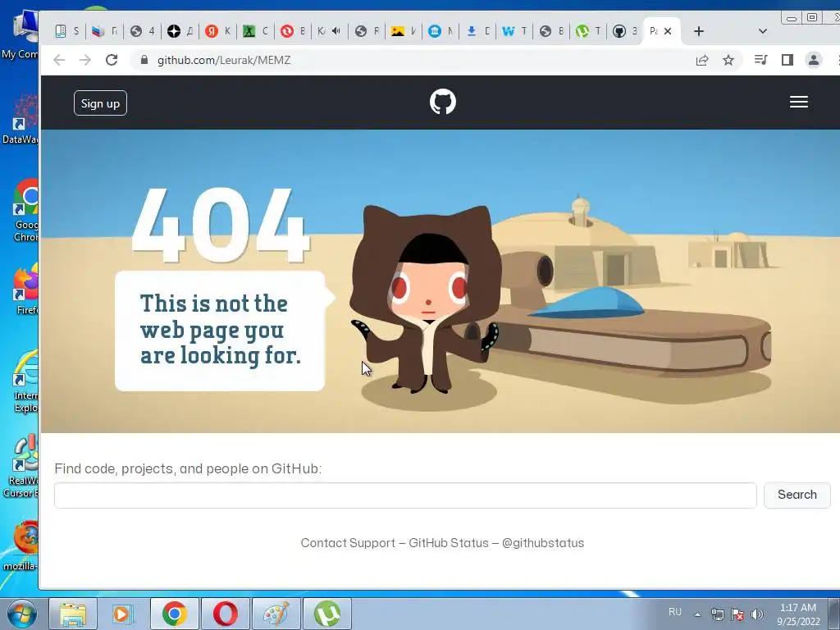
Task: View site information via the lock icon
Action: 144,60
